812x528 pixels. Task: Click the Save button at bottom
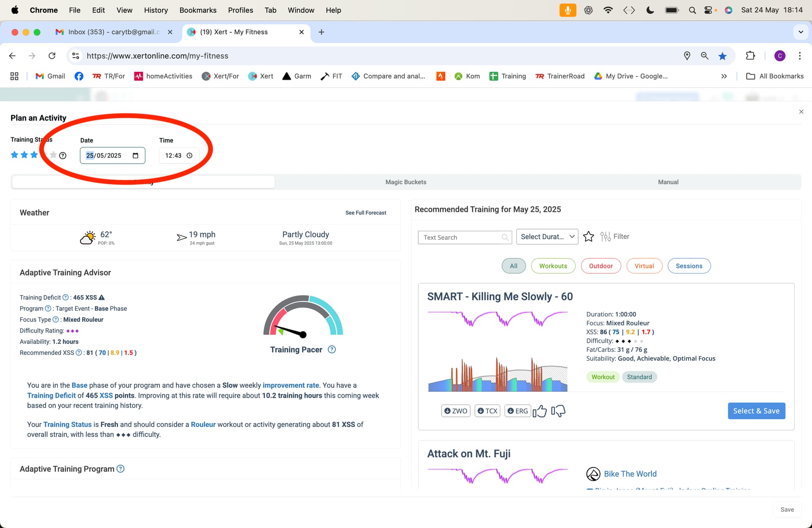coord(787,509)
